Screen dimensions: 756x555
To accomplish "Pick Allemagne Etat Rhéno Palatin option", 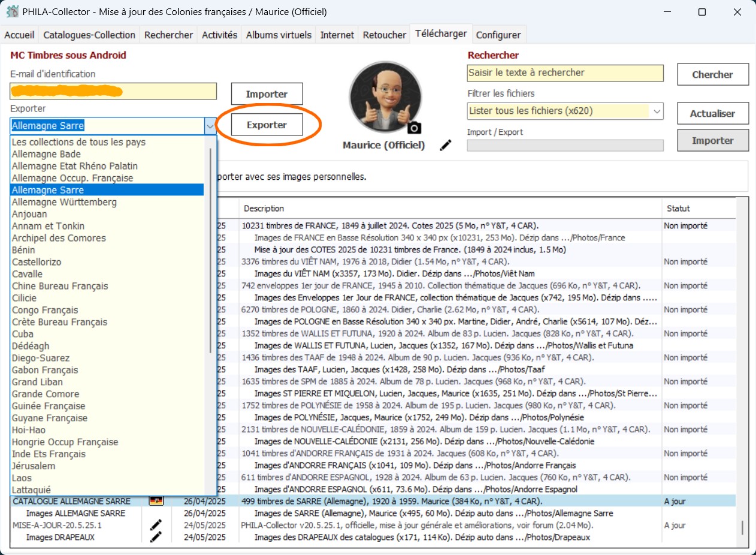I will coord(108,166).
